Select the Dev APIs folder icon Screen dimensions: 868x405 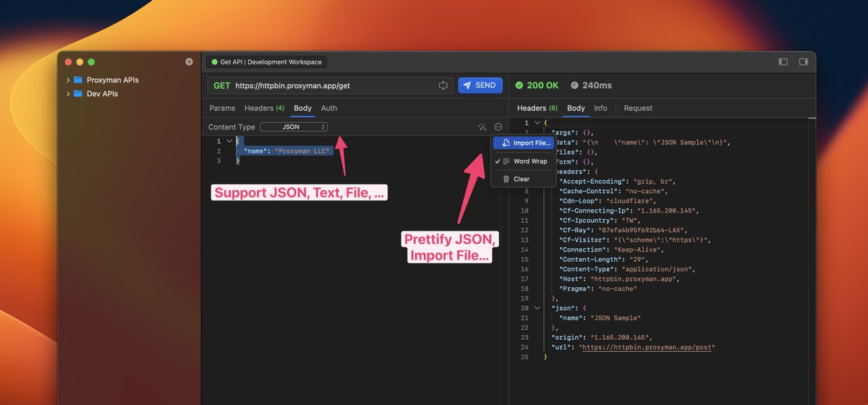[x=78, y=94]
